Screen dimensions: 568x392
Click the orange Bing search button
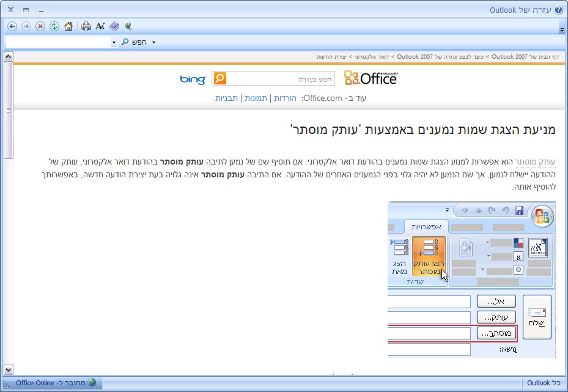point(220,78)
